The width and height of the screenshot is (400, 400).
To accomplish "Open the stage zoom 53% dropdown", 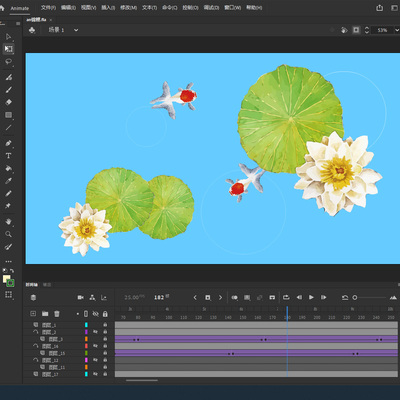I will tap(397, 30).
